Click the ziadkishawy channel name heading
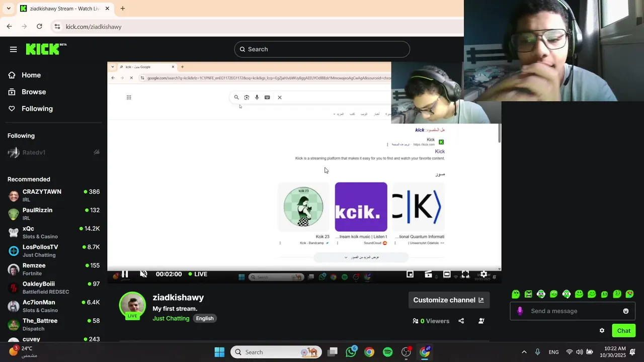This screenshot has width=644, height=362. (x=178, y=297)
